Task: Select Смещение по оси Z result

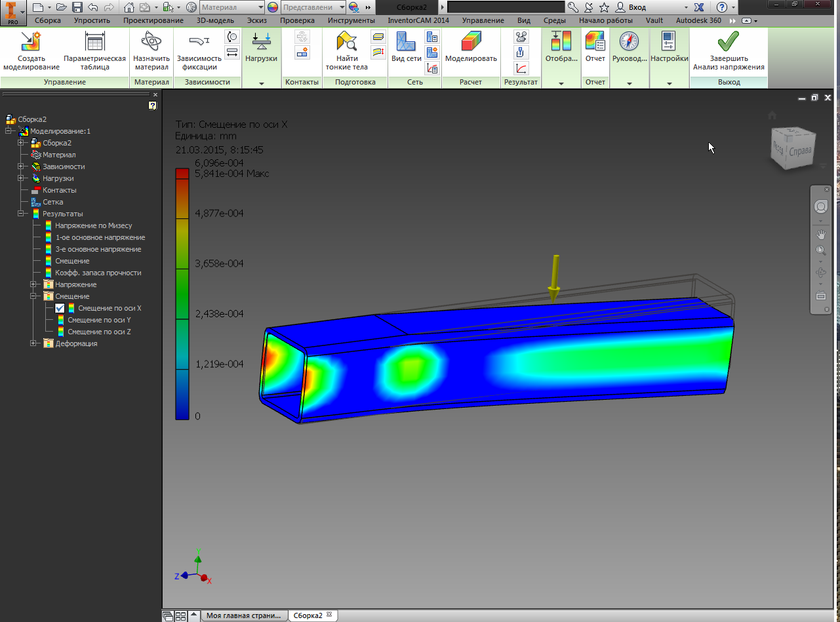Action: [x=99, y=332]
